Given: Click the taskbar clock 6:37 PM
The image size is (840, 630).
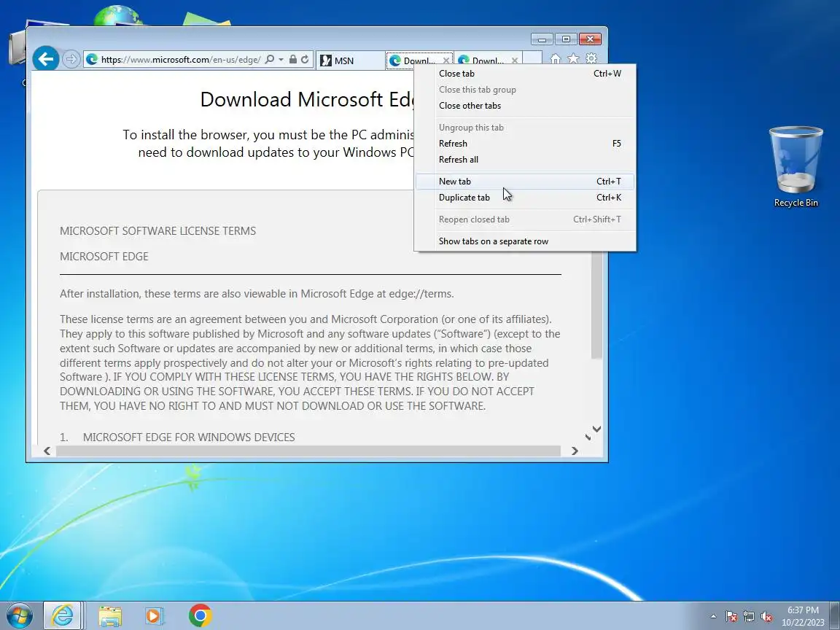Looking at the screenshot, I should point(803,610).
